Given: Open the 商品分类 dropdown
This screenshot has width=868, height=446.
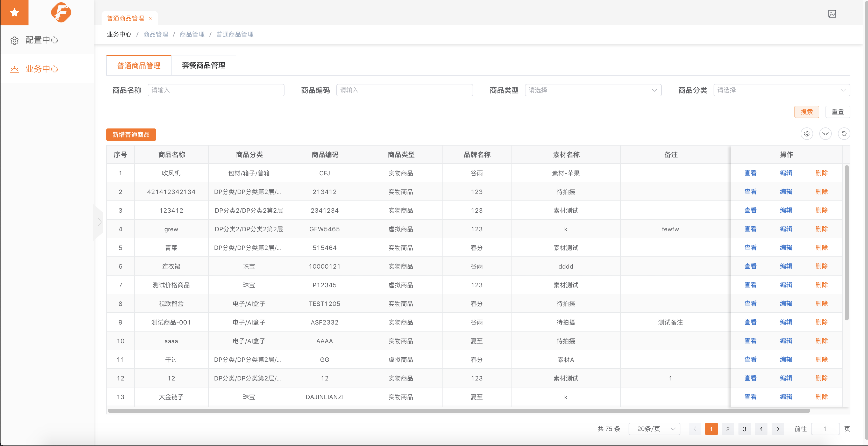Looking at the screenshot, I should [x=782, y=90].
